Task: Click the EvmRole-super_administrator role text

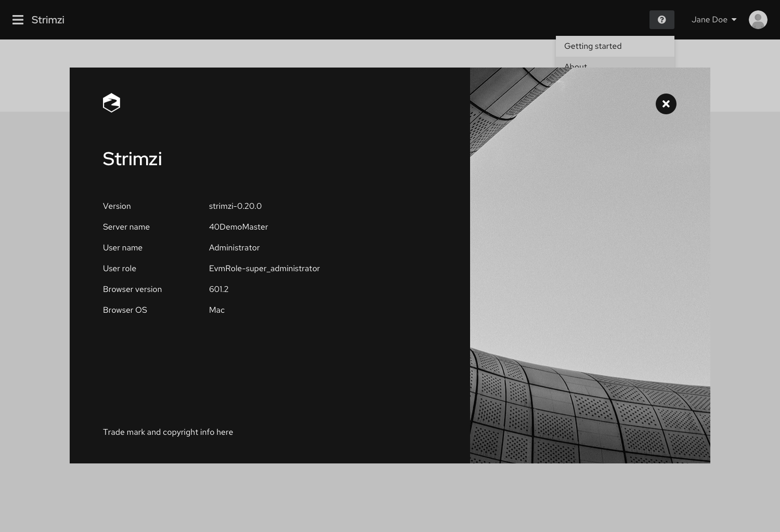Action: (264, 269)
